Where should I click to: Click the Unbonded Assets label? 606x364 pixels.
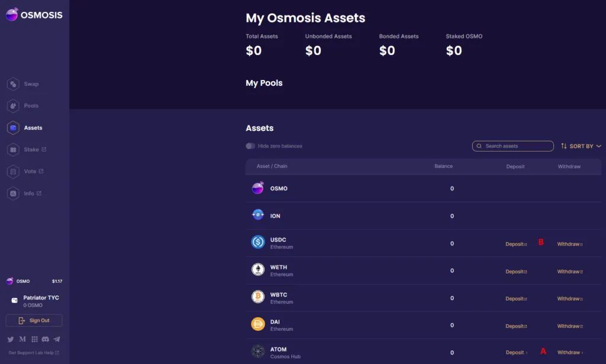click(328, 36)
